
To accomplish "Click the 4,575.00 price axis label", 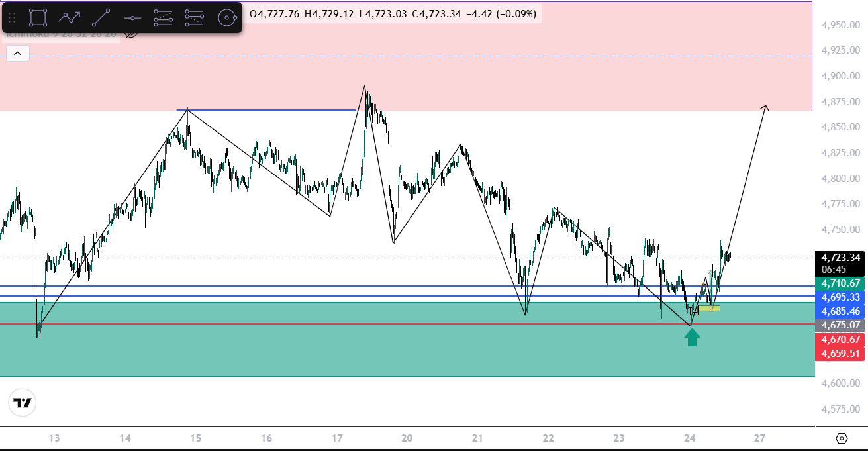I will point(840,409).
